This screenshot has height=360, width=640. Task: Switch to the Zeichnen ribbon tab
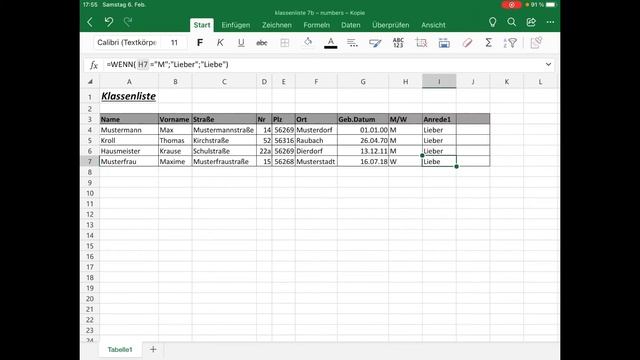coord(277,25)
